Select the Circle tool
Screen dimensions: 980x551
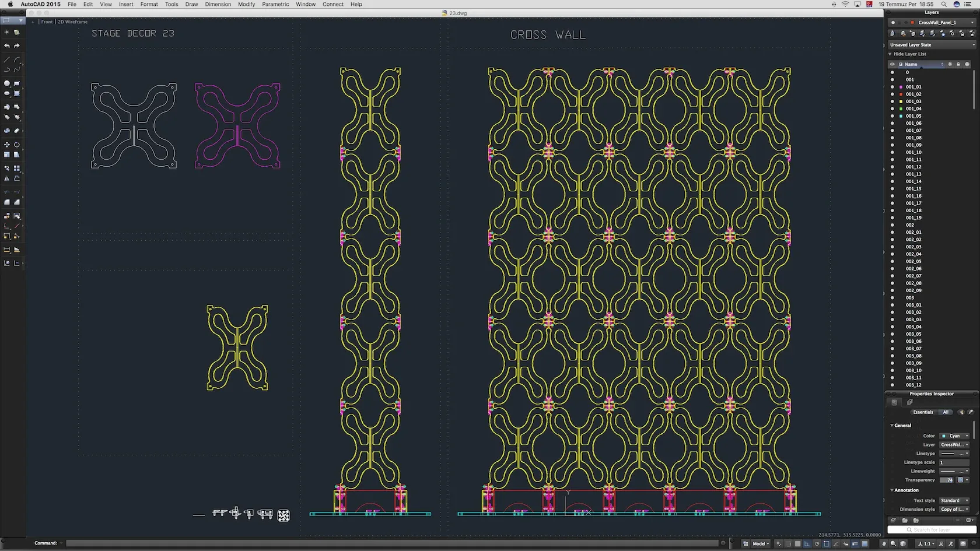point(7,84)
